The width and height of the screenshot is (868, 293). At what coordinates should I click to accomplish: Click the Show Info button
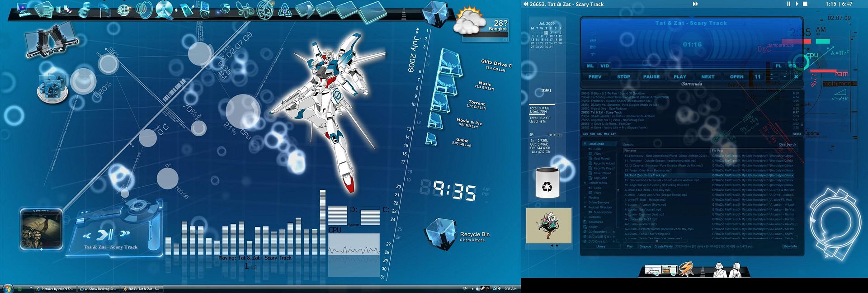(x=790, y=246)
